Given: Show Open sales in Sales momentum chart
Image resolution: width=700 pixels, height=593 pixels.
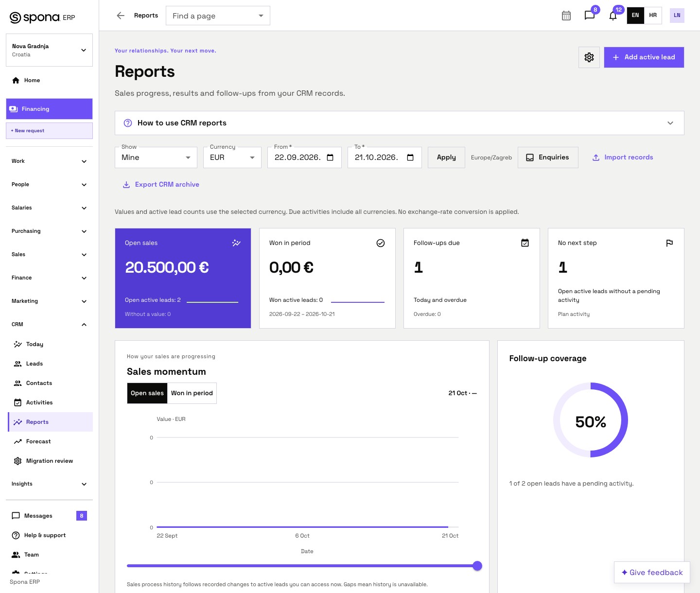Looking at the screenshot, I should 147,393.
